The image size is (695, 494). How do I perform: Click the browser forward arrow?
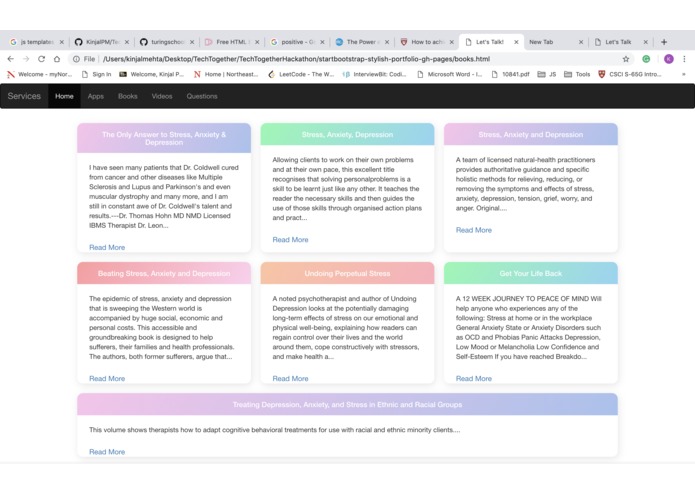point(26,59)
